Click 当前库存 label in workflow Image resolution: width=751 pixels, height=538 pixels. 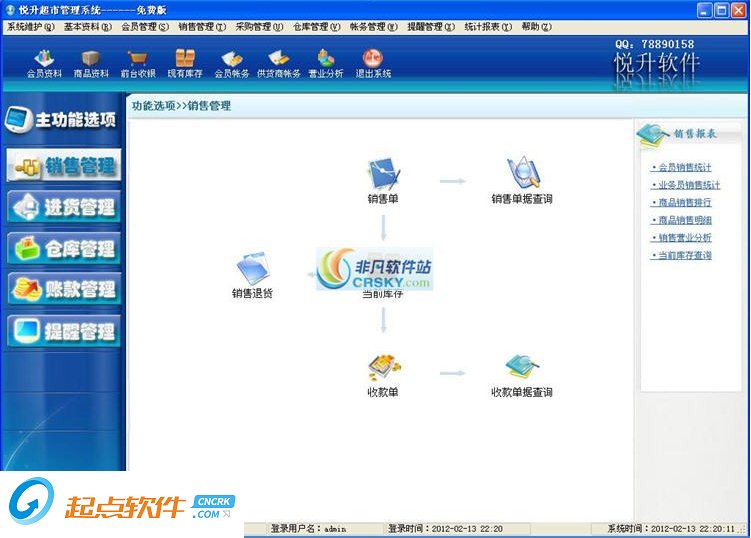[x=383, y=294]
